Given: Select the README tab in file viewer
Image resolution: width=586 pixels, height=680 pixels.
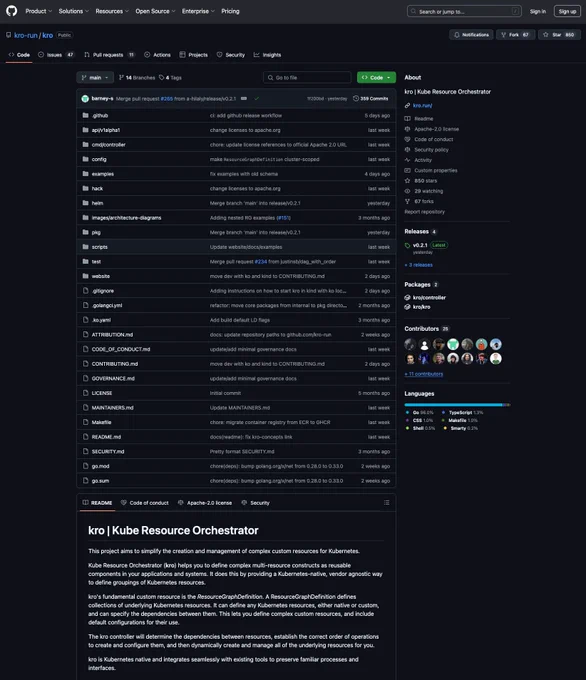Looking at the screenshot, I should pos(98,503).
